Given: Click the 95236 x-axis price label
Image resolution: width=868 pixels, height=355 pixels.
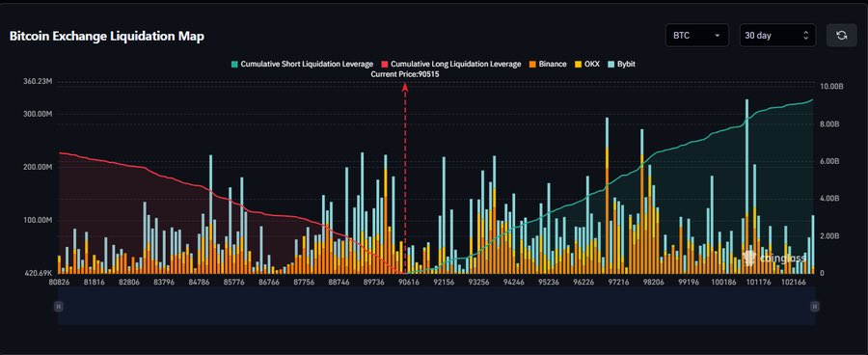Looking at the screenshot, I should pos(549,282).
